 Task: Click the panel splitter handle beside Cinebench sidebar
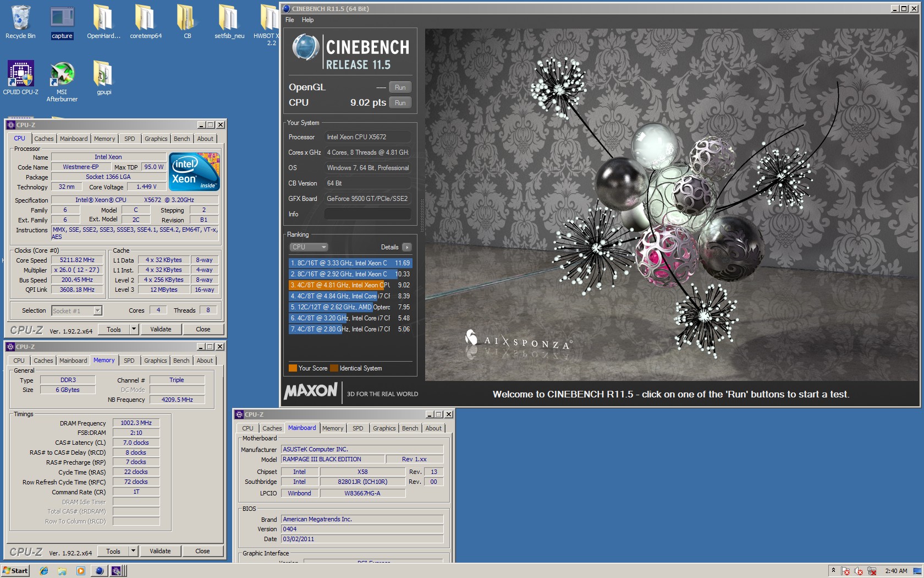(x=422, y=215)
